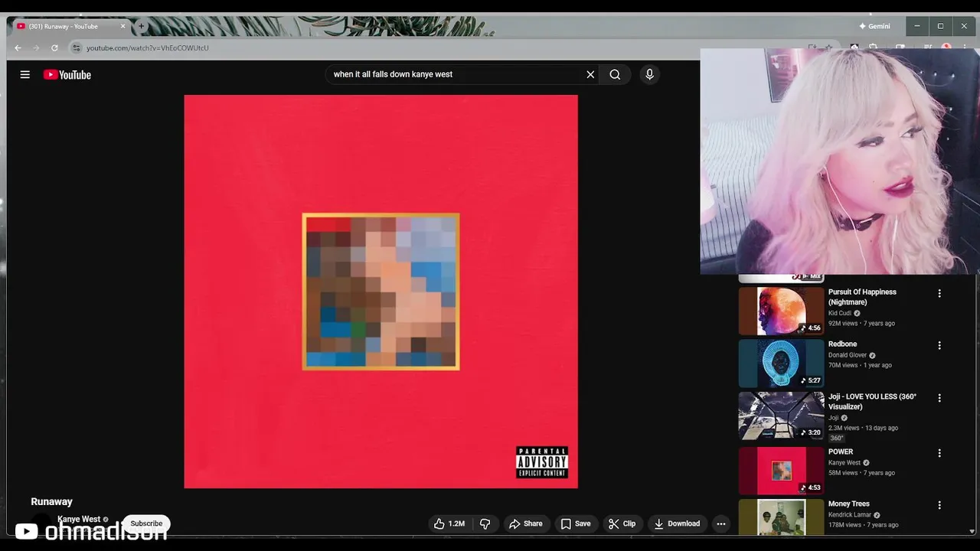Go back in browser history
This screenshot has width=980, height=551.
pyautogui.click(x=18, y=47)
